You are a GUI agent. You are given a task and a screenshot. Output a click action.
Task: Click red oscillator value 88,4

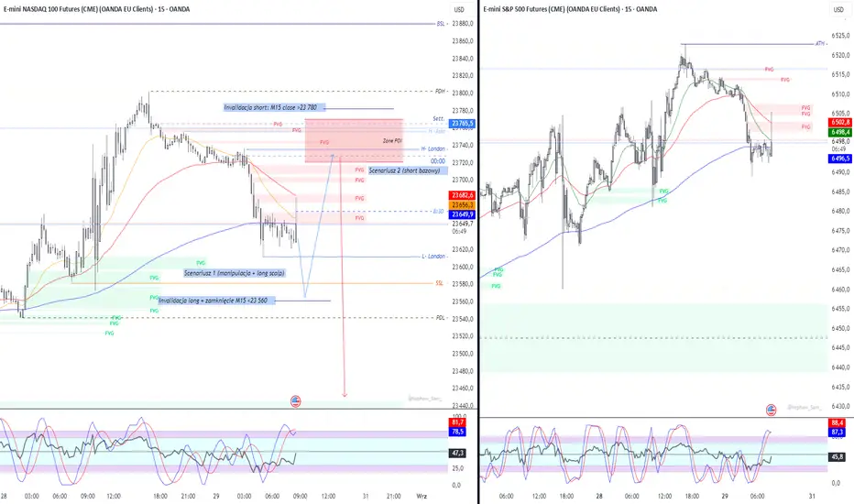coord(838,422)
